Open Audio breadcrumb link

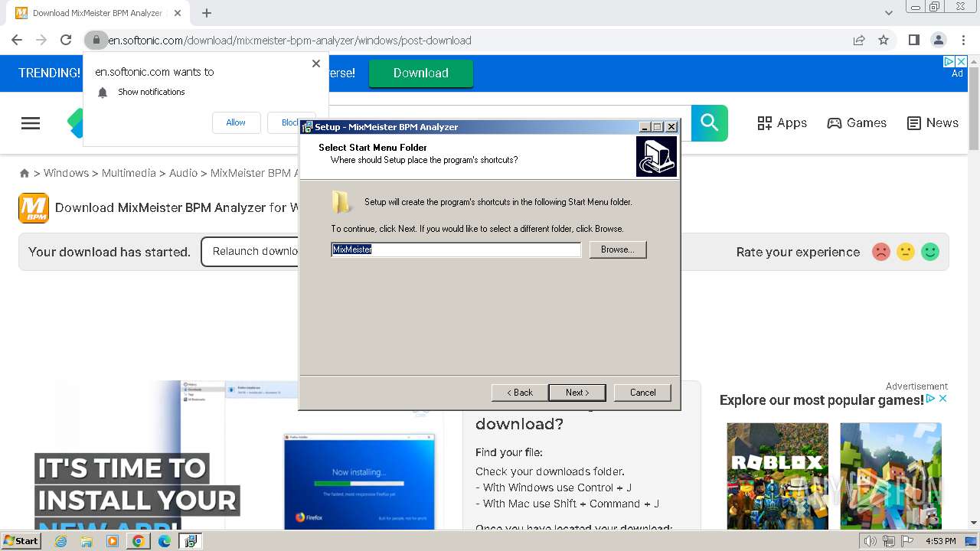coord(183,173)
